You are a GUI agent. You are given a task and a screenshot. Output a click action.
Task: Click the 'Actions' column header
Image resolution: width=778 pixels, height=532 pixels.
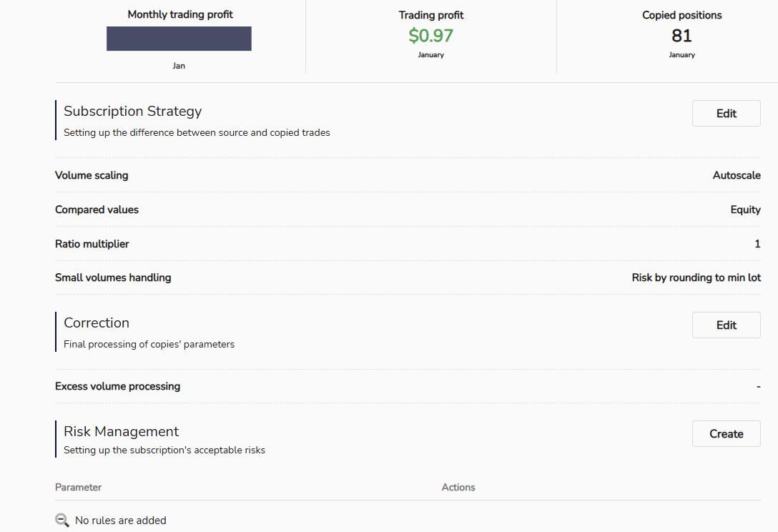(458, 488)
